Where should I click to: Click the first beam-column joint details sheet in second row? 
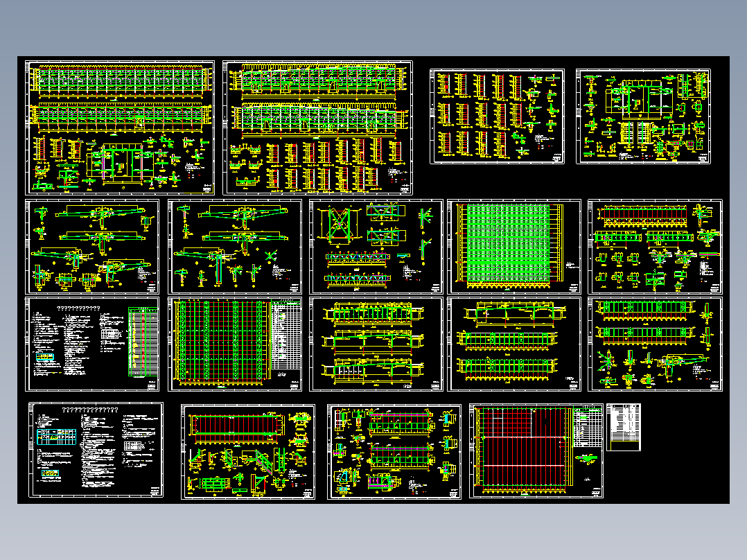click(x=92, y=247)
